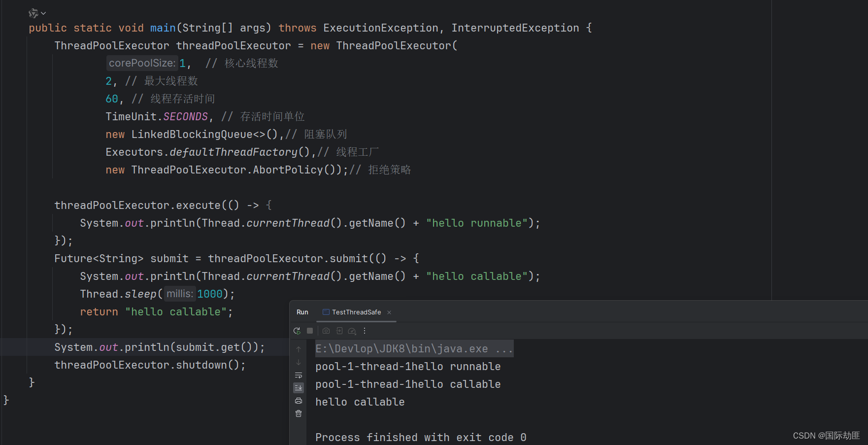Screen dimensions: 868x445
Task: Click the Rerun TestThreadSafe icon
Action: tap(297, 331)
